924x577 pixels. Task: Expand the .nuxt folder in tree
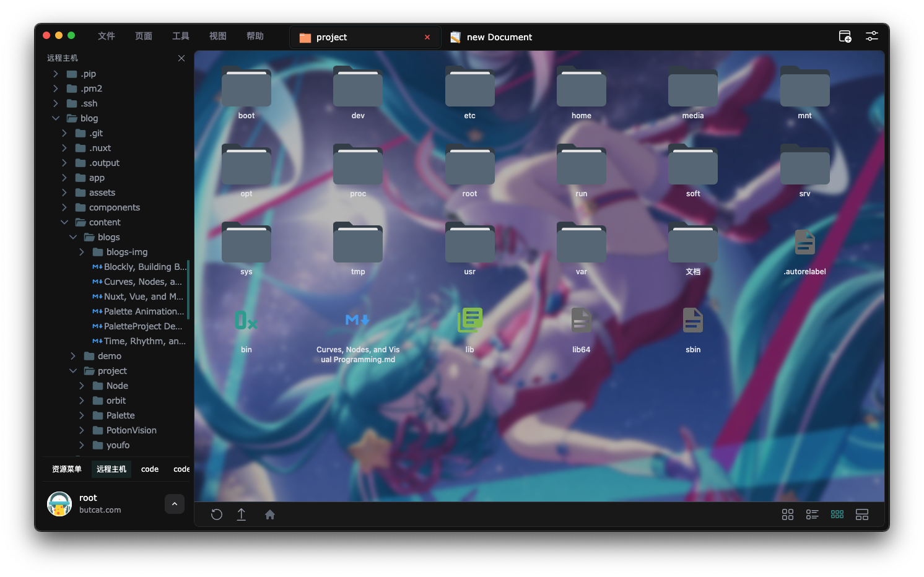coord(64,148)
